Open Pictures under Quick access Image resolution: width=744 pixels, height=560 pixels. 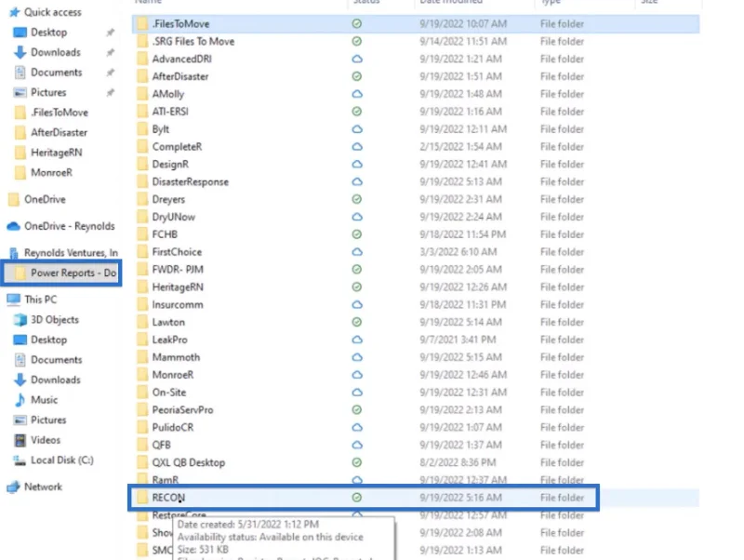click(x=40, y=92)
